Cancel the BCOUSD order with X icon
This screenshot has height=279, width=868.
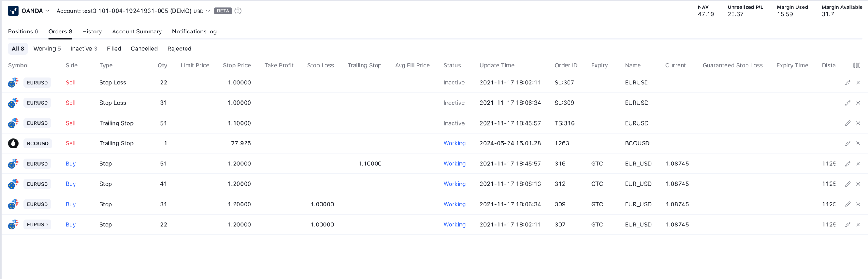pos(858,143)
